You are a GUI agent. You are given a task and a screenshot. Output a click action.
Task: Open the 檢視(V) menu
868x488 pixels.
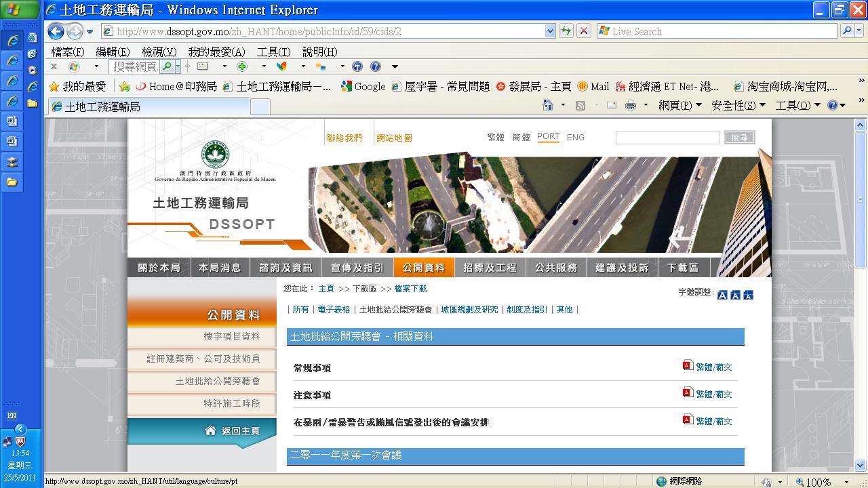click(159, 52)
